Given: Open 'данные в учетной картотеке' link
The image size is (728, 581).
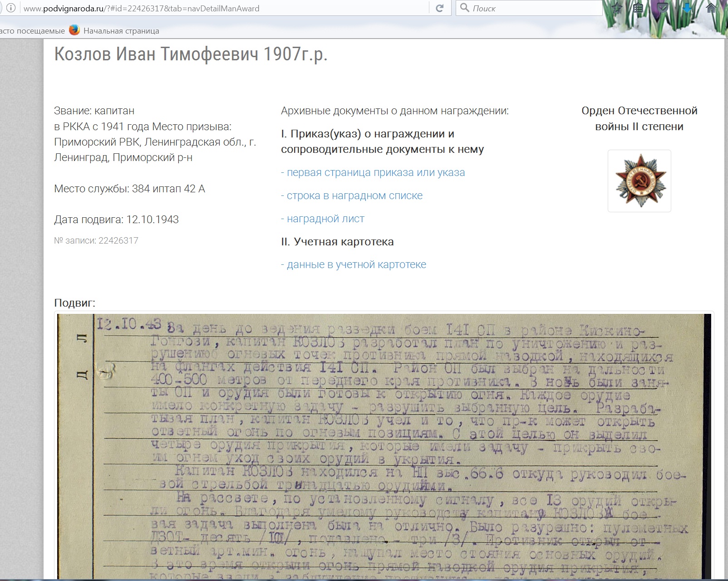Looking at the screenshot, I should click(x=356, y=264).
